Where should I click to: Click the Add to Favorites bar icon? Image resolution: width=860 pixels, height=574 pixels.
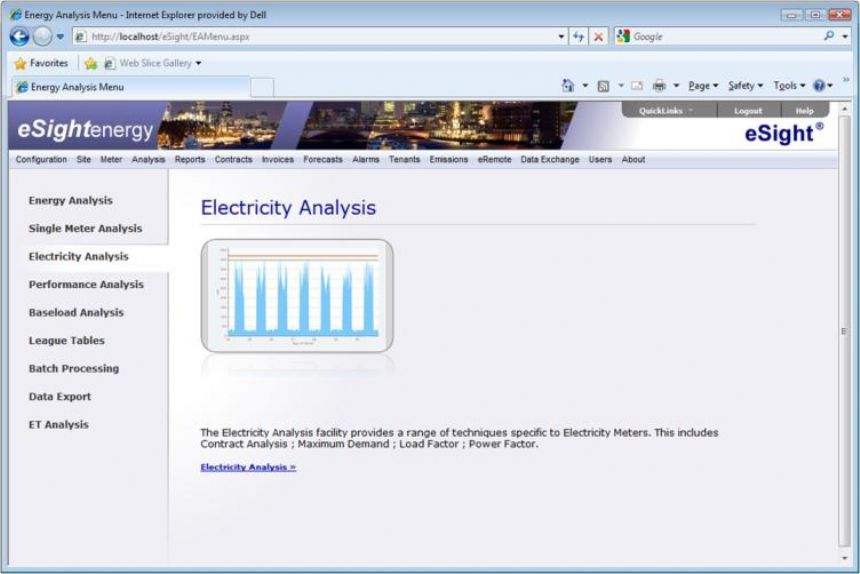[x=91, y=64]
